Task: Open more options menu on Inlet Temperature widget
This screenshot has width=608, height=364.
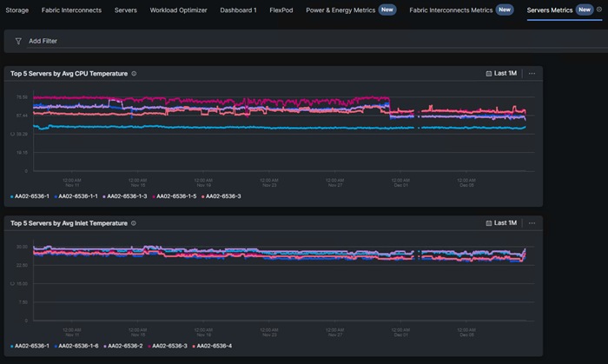Action: (x=532, y=223)
